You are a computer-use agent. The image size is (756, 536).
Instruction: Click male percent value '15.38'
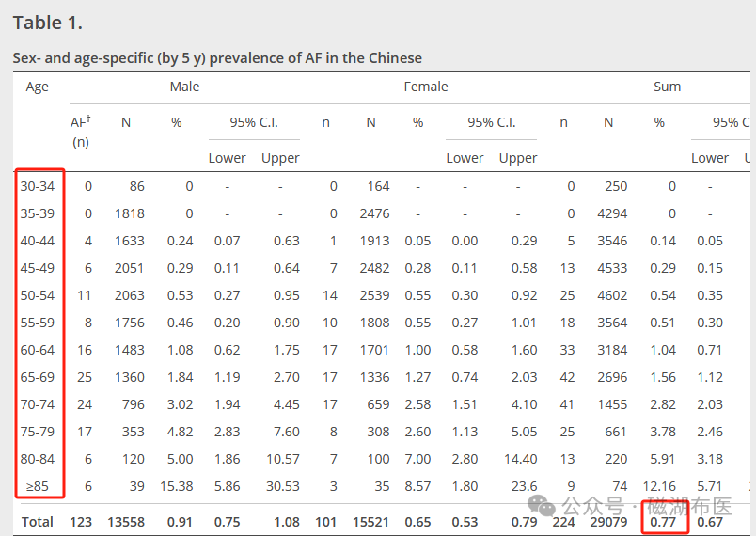click(x=177, y=486)
